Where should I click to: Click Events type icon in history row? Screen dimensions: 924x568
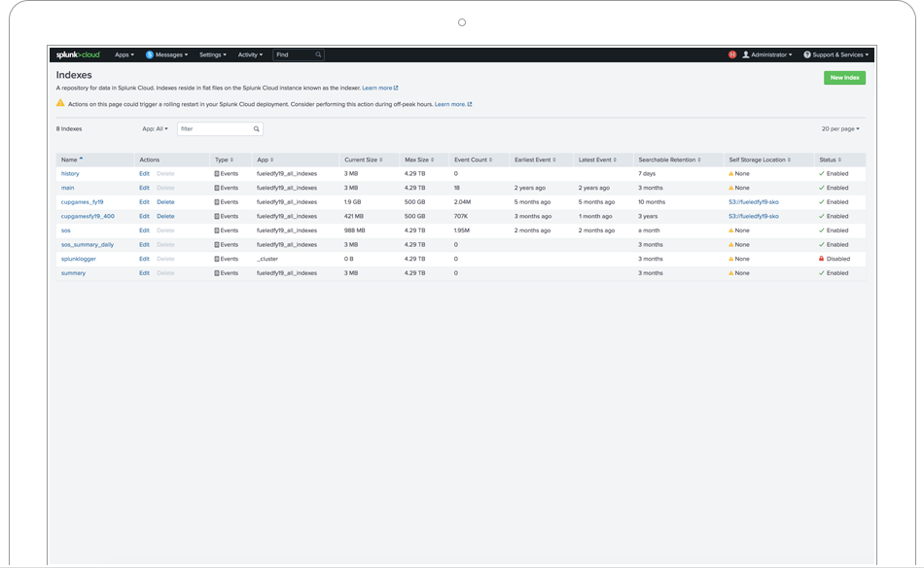tap(217, 174)
